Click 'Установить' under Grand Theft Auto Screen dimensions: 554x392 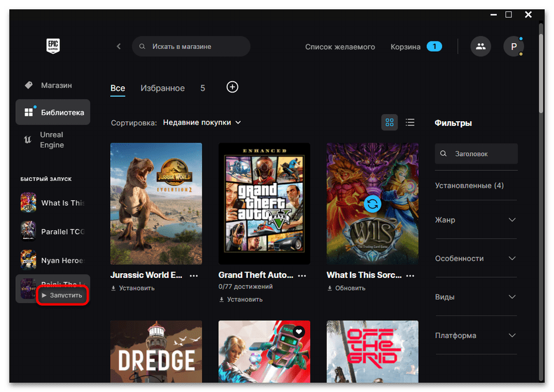pos(241,299)
